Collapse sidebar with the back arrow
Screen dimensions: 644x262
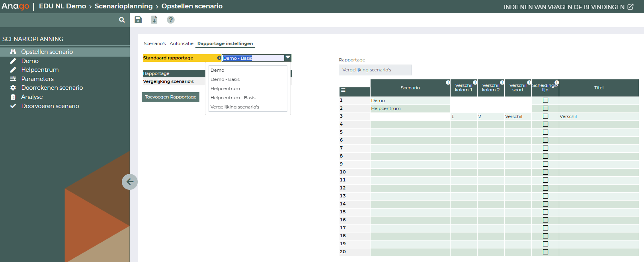(130, 182)
